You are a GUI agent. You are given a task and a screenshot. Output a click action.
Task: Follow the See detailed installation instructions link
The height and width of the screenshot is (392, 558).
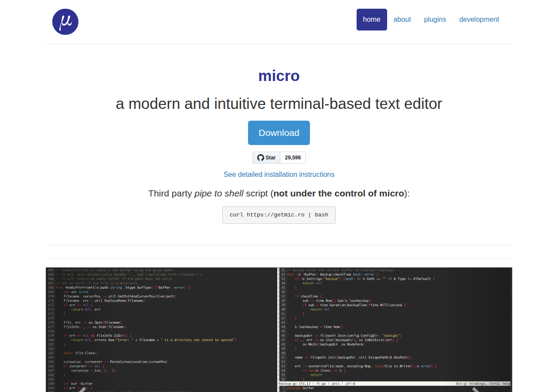[x=279, y=174]
